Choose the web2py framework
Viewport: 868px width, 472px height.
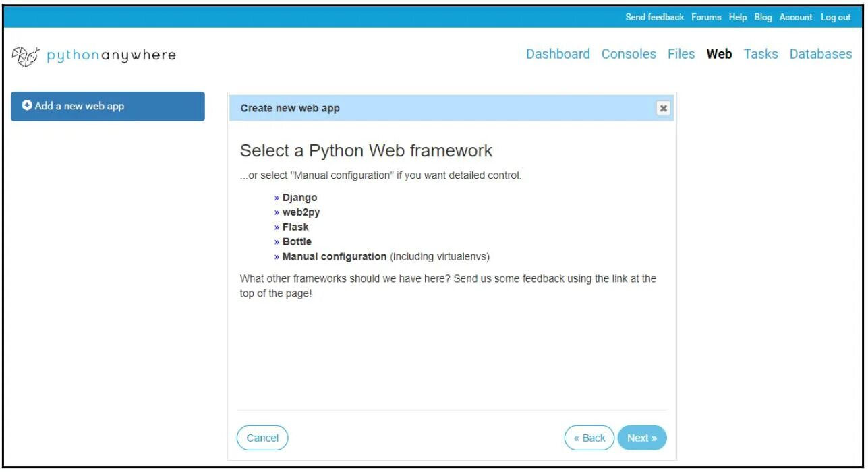[301, 212]
